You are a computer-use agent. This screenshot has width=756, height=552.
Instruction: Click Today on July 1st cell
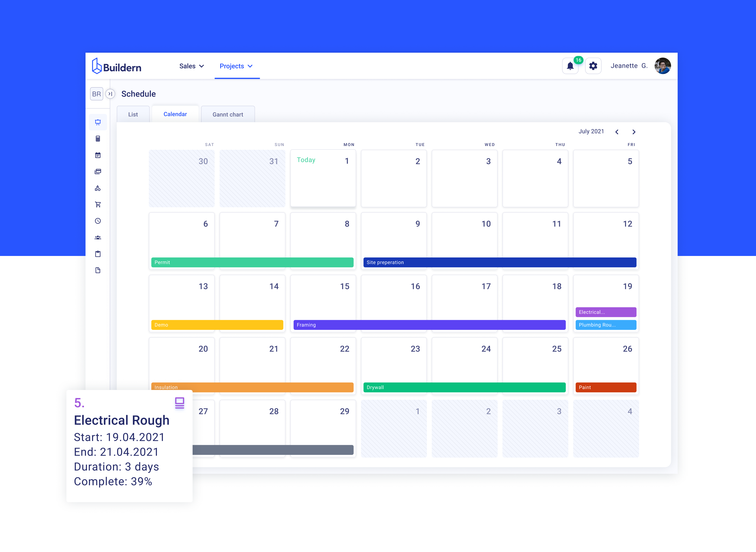point(306,160)
